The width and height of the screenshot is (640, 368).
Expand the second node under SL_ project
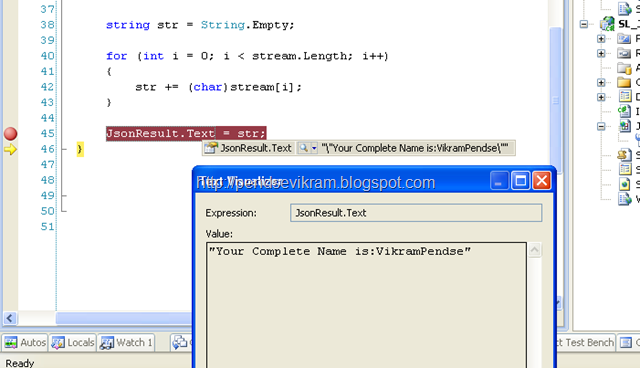click(x=601, y=53)
